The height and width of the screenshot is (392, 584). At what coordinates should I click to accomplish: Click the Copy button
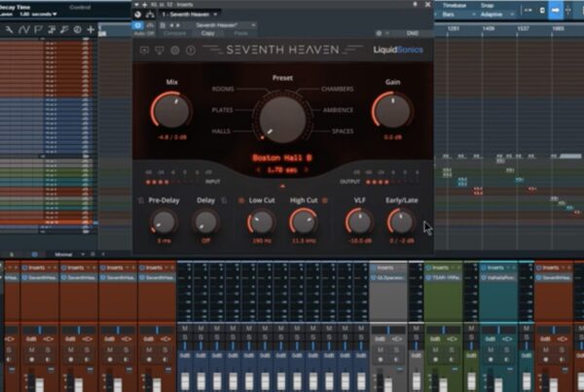point(208,33)
